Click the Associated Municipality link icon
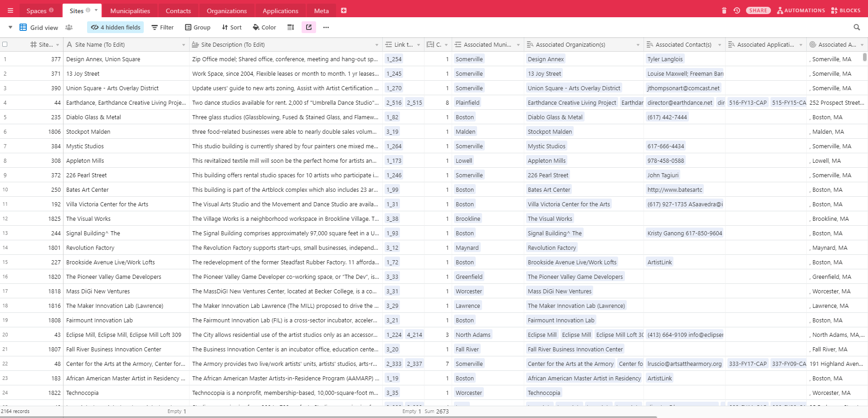 pos(458,44)
